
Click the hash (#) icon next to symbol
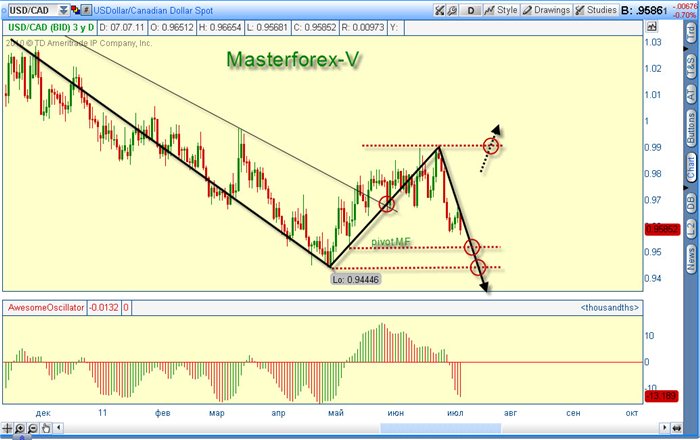[x=87, y=10]
